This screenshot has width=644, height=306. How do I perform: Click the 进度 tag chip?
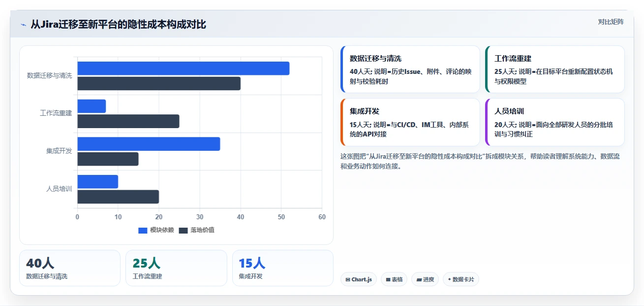(x=425, y=279)
